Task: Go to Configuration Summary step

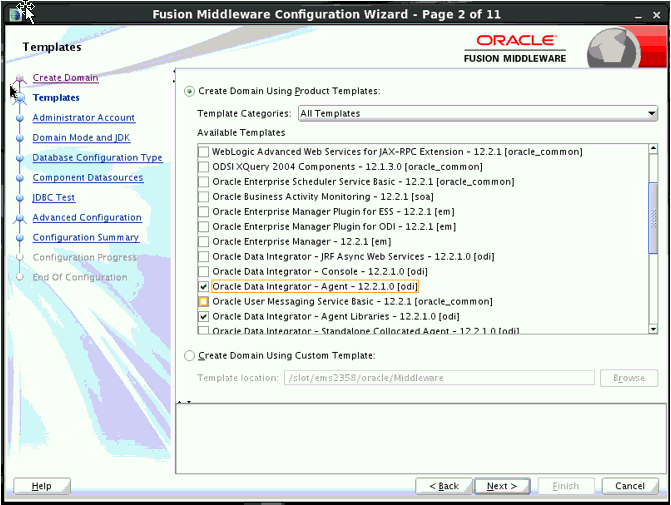Action: (x=86, y=238)
